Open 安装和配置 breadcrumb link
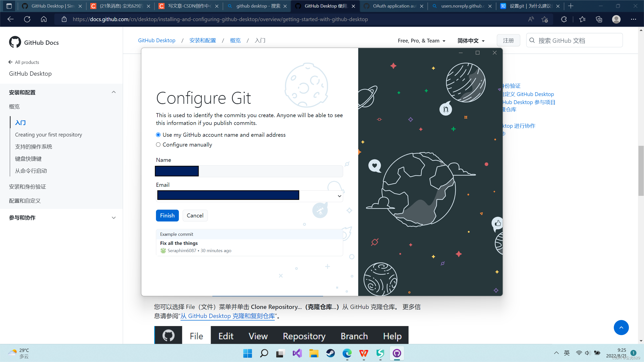Screen dimensions: 644x362 click(x=203, y=40)
